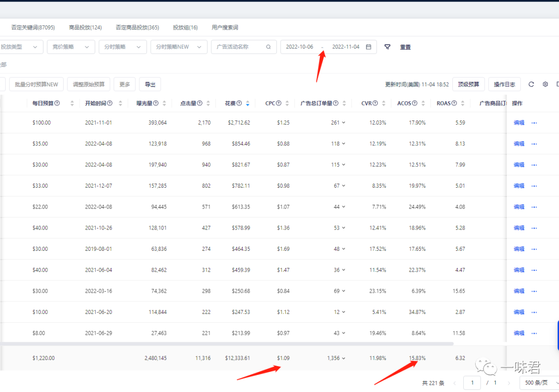Click the calendar icon in the date range field

click(x=369, y=47)
